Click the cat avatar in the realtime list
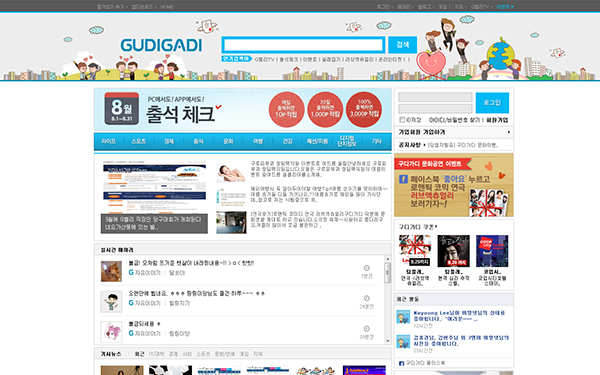 [x=111, y=271]
